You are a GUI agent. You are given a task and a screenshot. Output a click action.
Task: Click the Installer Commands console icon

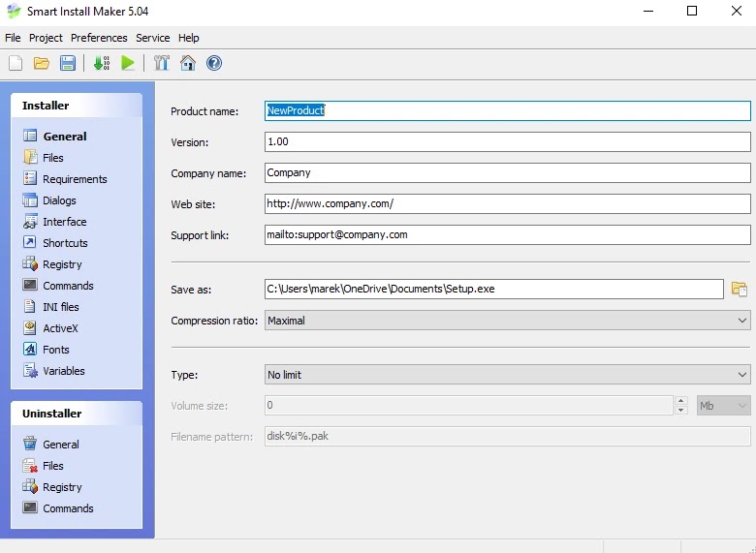tap(30, 285)
